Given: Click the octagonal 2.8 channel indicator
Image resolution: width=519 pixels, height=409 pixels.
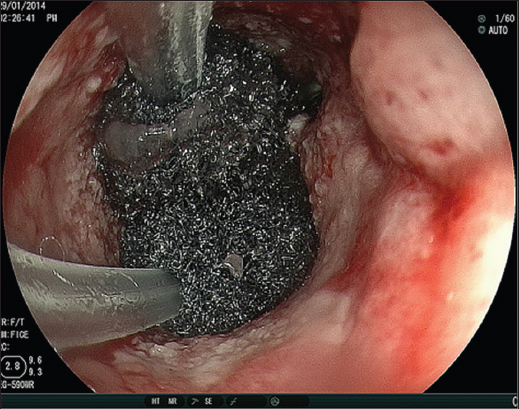Looking at the screenshot, I should click(x=13, y=366).
